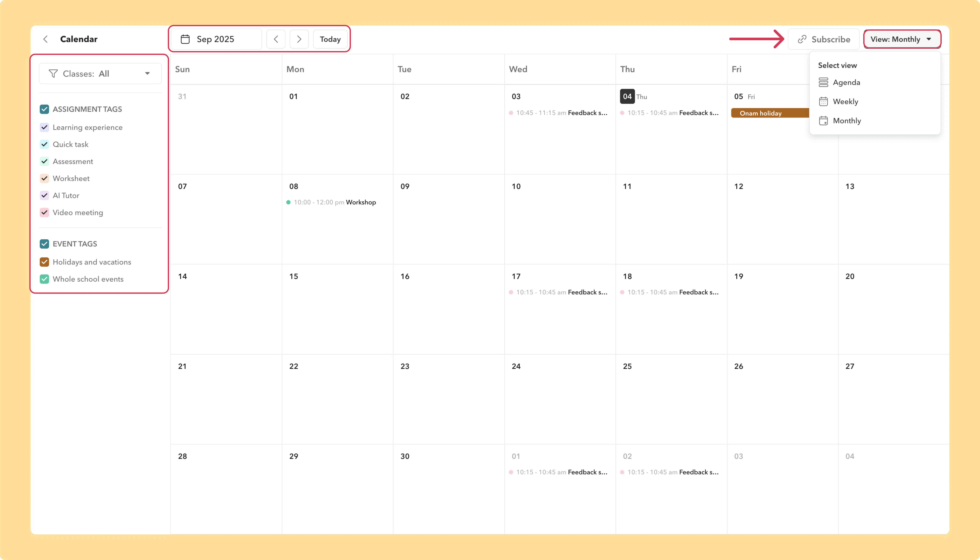Select September 15 in the calendar
This screenshot has height=560, width=980.
pos(294,276)
